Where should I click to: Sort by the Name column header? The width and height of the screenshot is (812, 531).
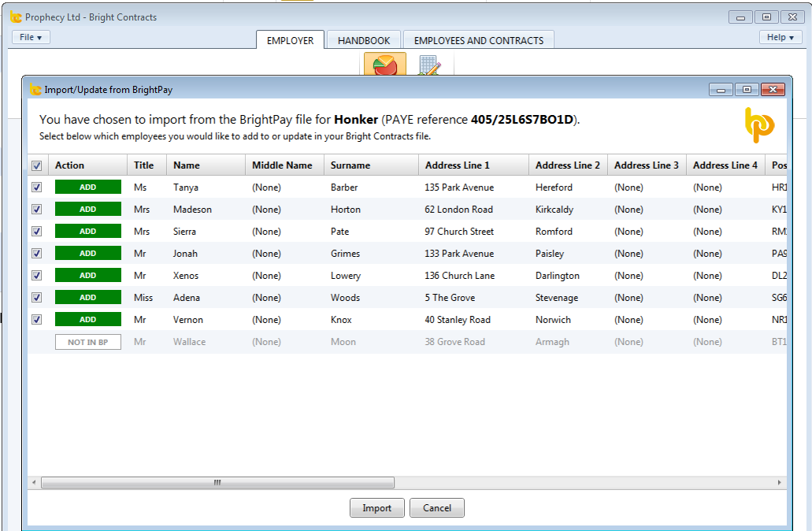[x=206, y=165]
